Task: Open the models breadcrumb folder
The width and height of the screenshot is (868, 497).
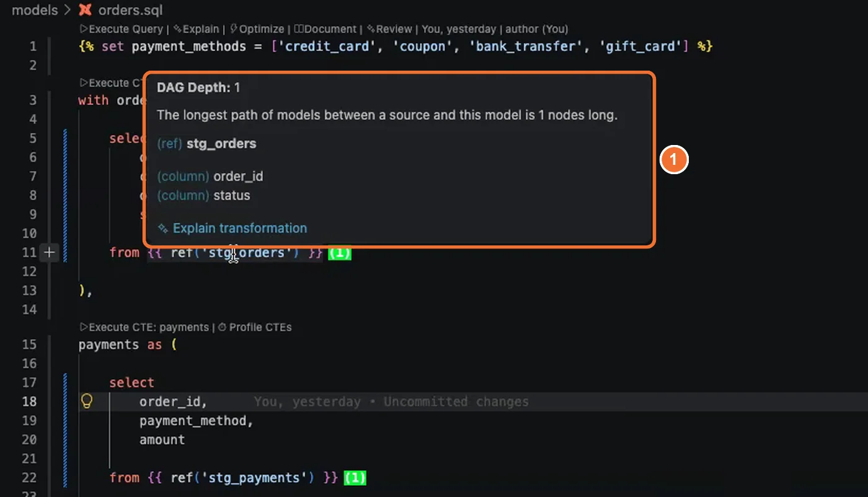Action: point(35,10)
